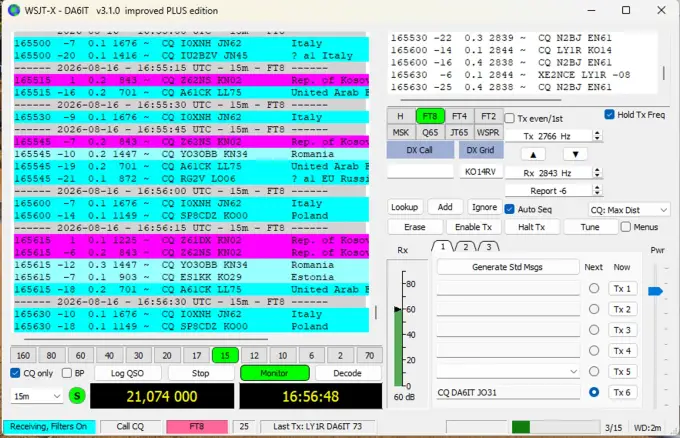Click Enable Tx

tap(473, 227)
